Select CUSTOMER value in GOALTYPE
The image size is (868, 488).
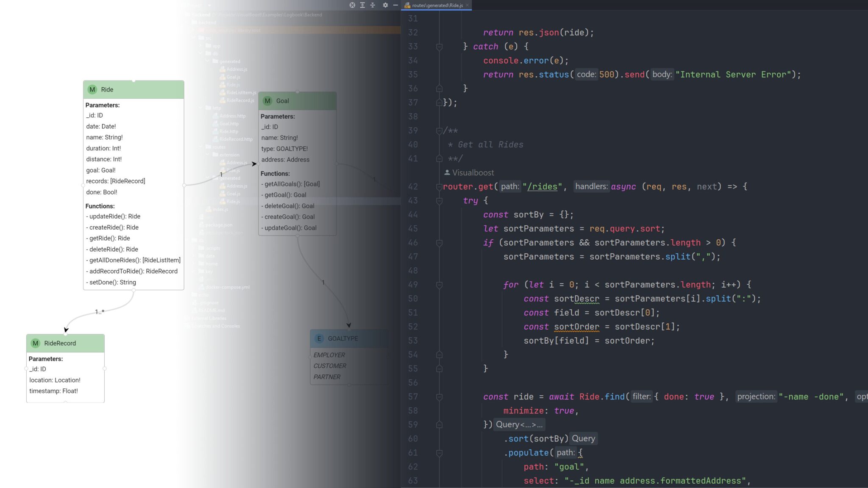coord(330,366)
